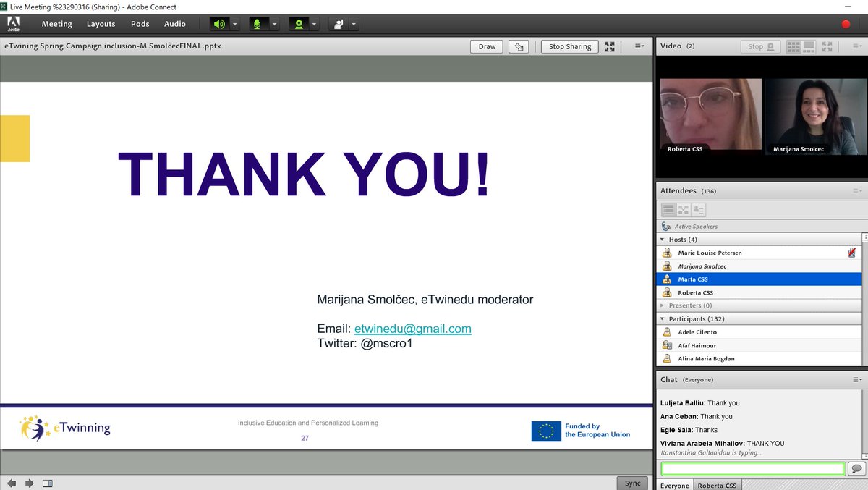Collapse the Hosts group in Attendees

662,239
